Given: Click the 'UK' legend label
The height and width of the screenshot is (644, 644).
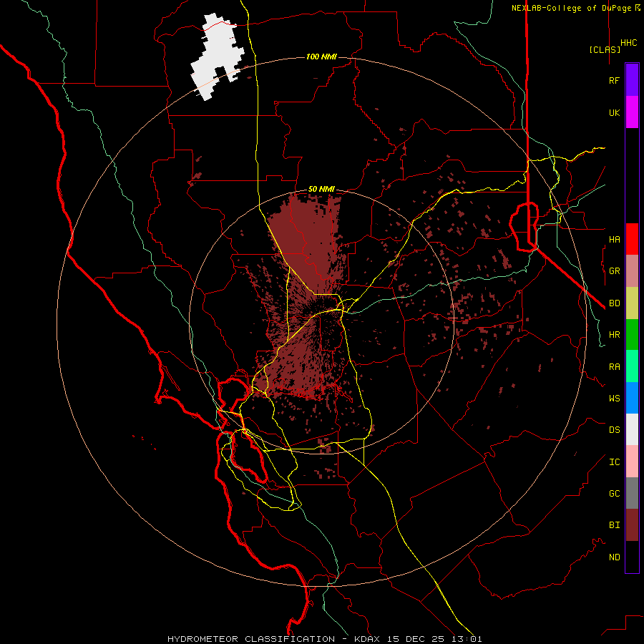Looking at the screenshot, I should click(614, 112).
